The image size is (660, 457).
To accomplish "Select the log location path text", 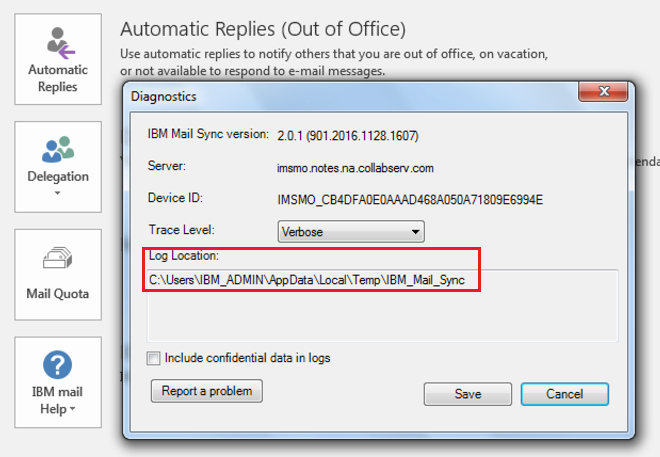I will [307, 280].
